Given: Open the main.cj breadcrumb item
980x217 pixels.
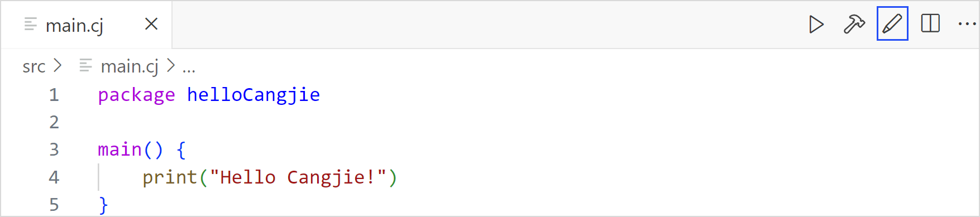Looking at the screenshot, I should 130,66.
